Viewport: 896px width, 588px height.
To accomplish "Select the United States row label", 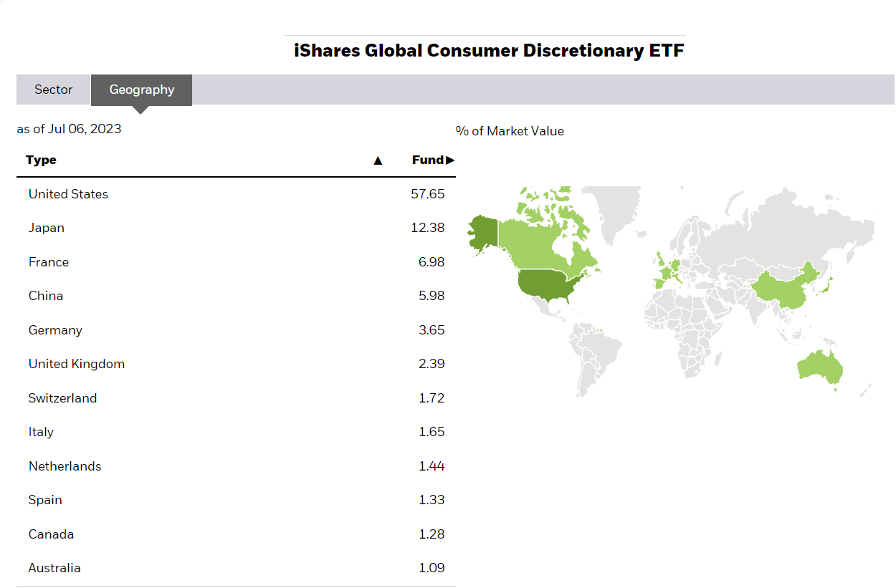I will (x=68, y=194).
